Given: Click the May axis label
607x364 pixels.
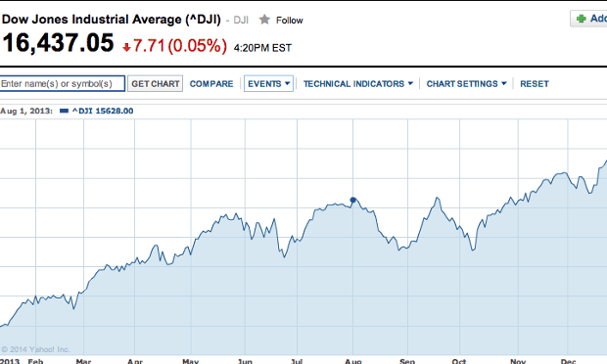Looking at the screenshot, I should (x=190, y=361).
